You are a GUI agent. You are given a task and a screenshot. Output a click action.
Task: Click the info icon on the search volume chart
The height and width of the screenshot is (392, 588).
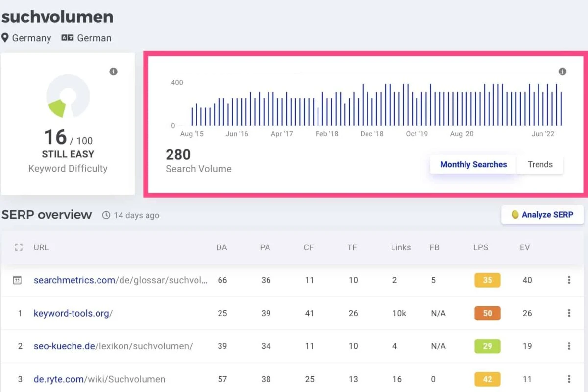pyautogui.click(x=562, y=72)
